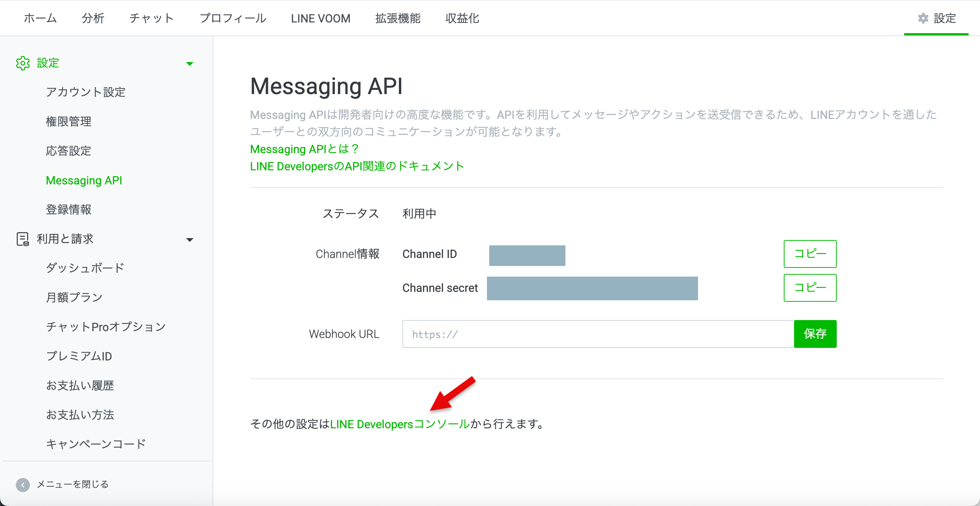
Task: Open the Messaging APIとは？ link
Action: tap(304, 149)
